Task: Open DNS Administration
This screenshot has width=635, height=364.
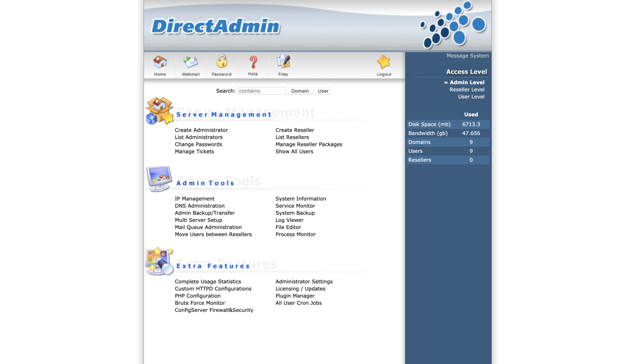Action: pos(200,206)
